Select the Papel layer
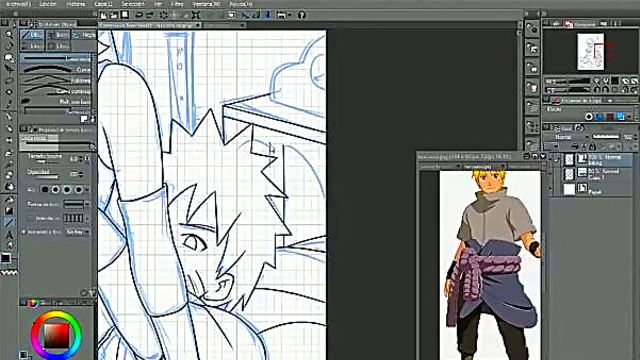640x360 pixels. click(598, 189)
